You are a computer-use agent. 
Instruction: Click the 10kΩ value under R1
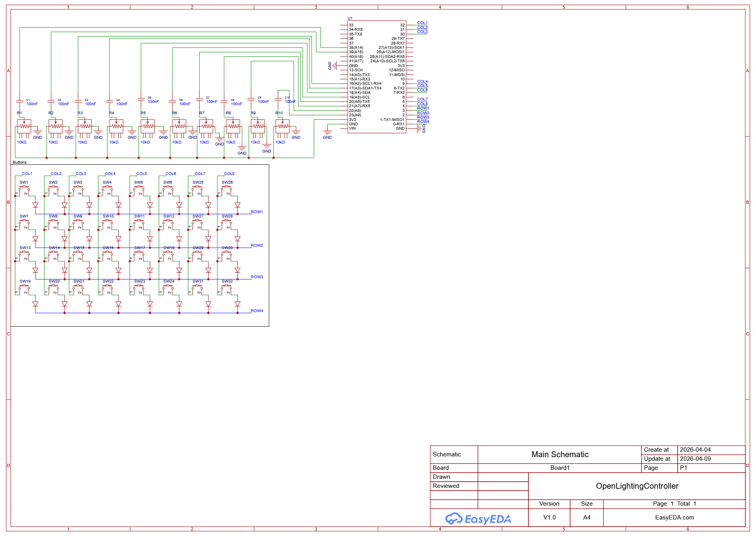point(22,142)
